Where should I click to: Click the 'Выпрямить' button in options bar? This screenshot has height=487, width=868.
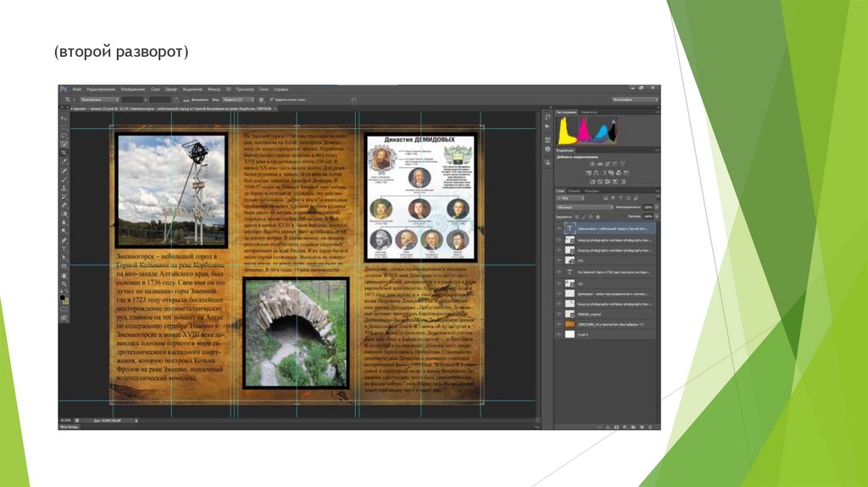198,99
